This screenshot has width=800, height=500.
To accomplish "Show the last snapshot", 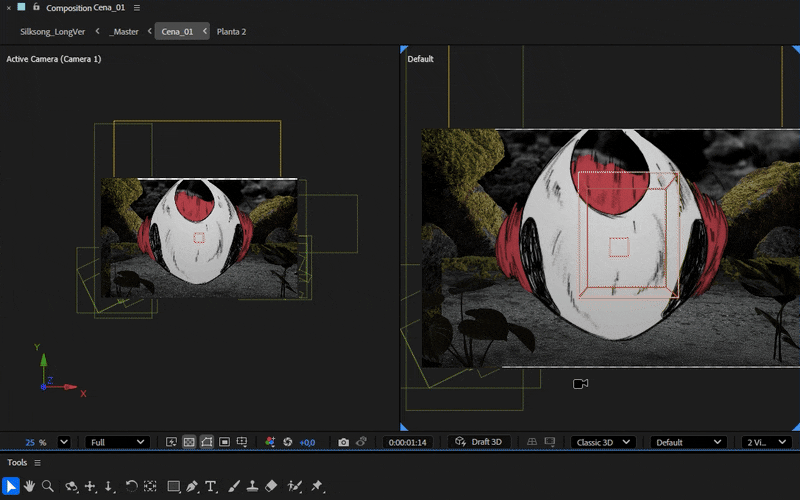I will [361, 442].
